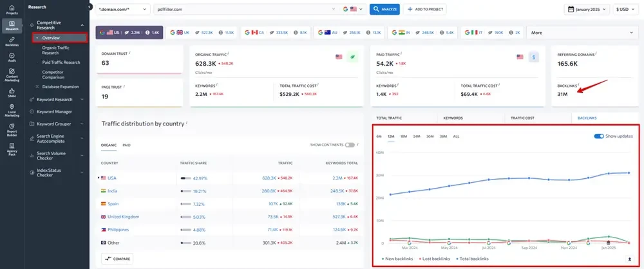Open the India country link
644x269 pixels.
tap(112, 191)
